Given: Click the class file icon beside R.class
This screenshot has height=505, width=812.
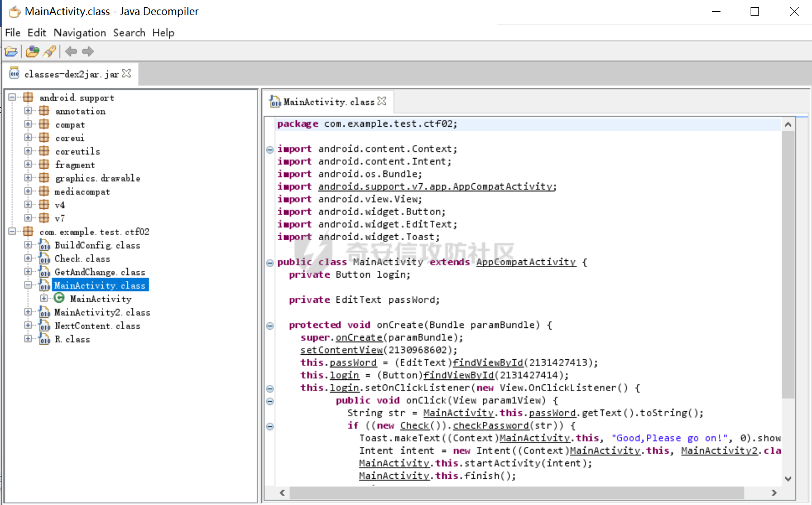Looking at the screenshot, I should [45, 339].
